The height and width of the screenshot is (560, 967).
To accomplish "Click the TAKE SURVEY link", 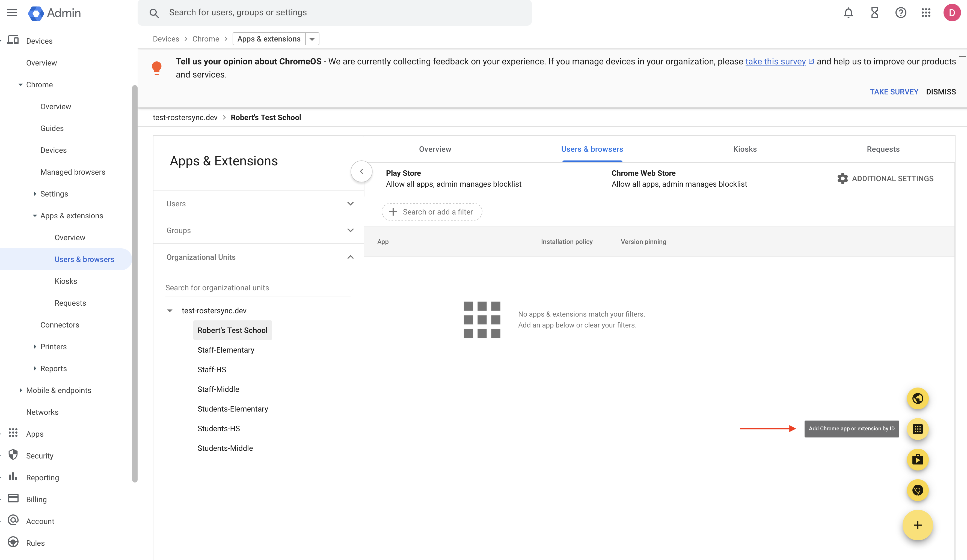I will coord(894,92).
